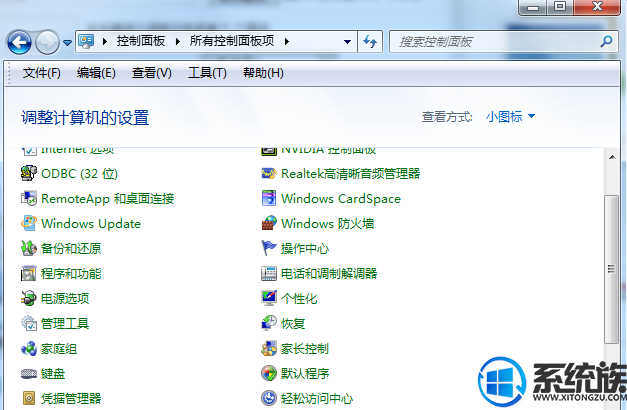Open the 电源选项 link
This screenshot has height=410, width=627.
(65, 298)
